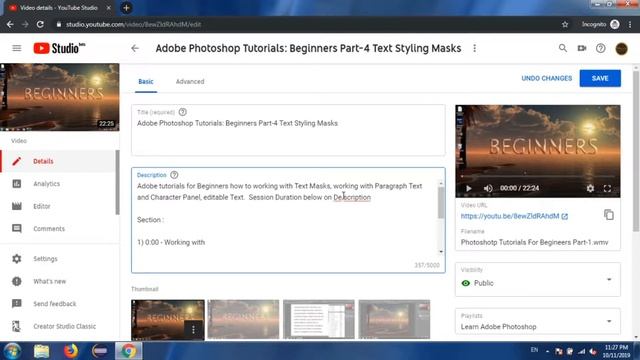640x360 pixels.
Task: Enter fullscreen in the preview player
Action: tap(607, 188)
